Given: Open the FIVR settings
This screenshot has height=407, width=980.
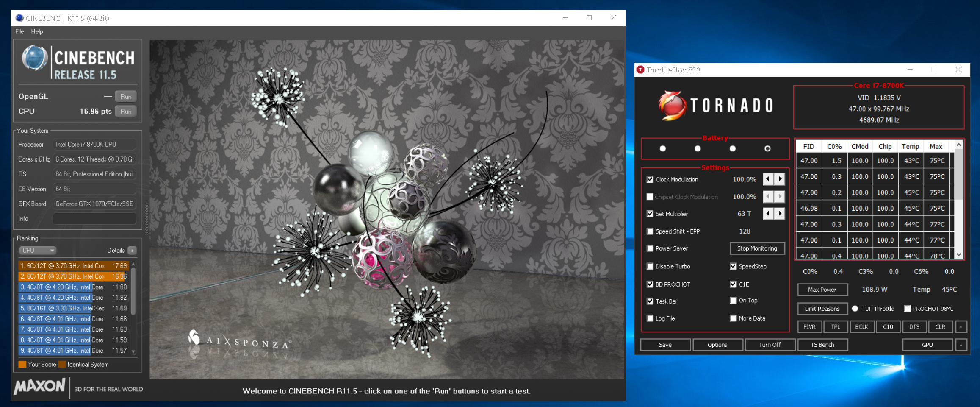Looking at the screenshot, I should (x=810, y=327).
